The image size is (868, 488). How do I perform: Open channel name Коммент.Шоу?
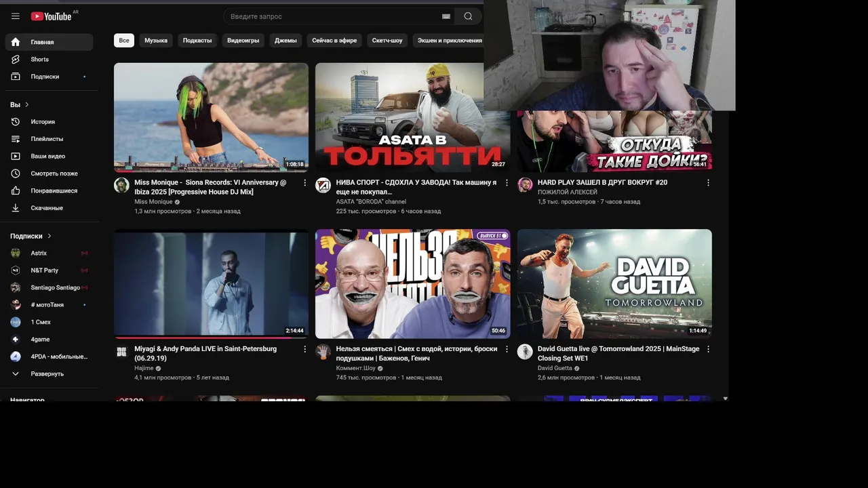click(x=355, y=368)
